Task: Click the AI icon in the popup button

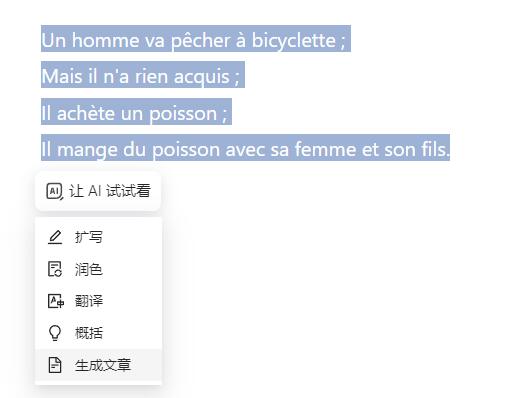Action: pyautogui.click(x=54, y=191)
